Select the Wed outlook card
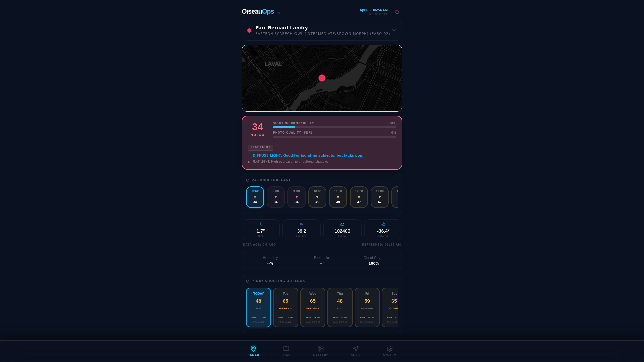The width and height of the screenshot is (644, 362). [313, 307]
